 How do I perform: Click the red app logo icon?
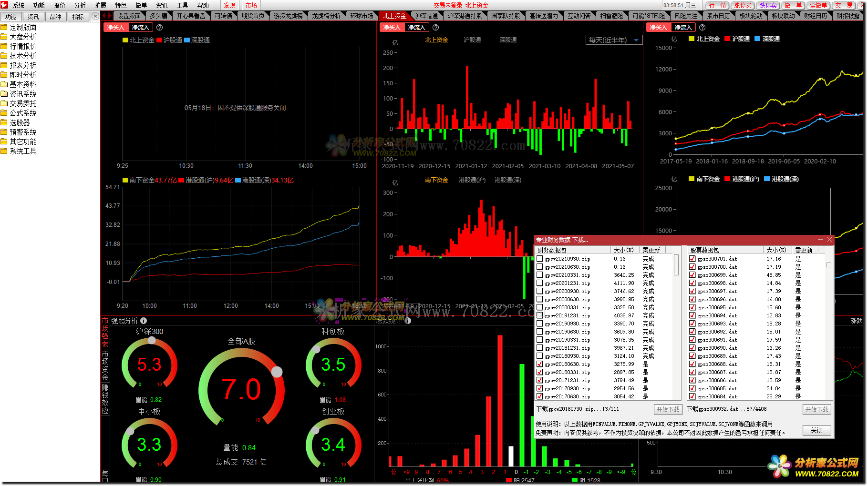(5, 5)
